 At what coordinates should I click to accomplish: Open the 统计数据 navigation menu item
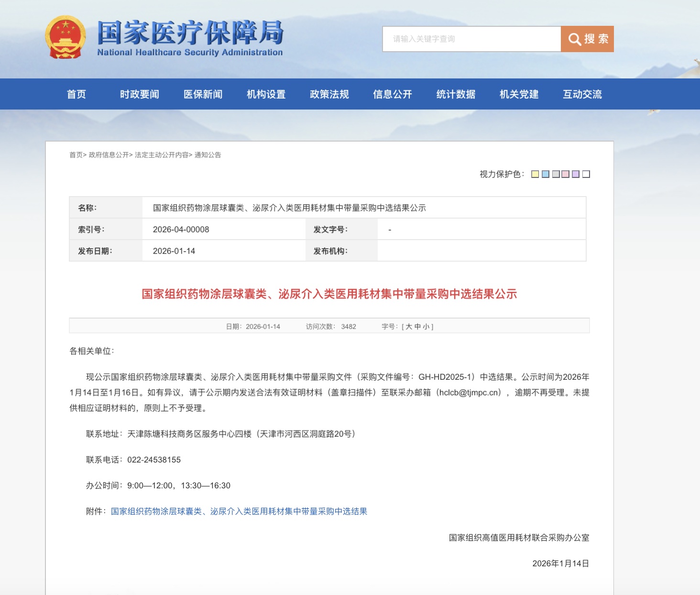(455, 94)
